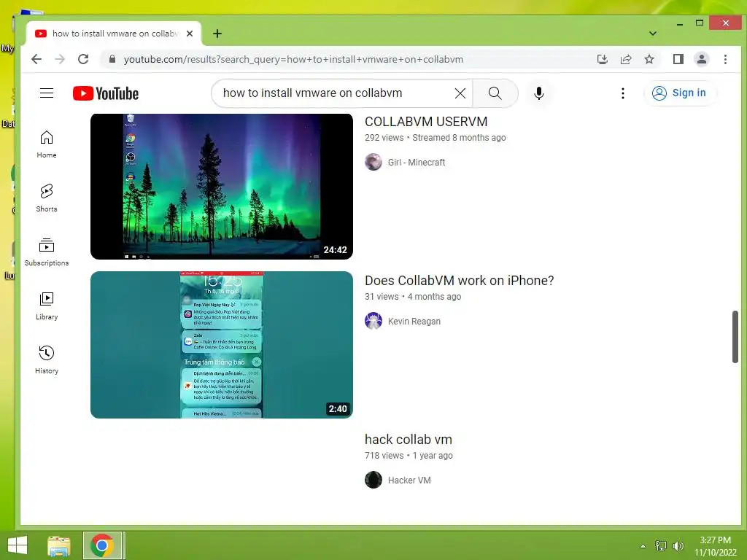Open History in the sidebar

47,360
